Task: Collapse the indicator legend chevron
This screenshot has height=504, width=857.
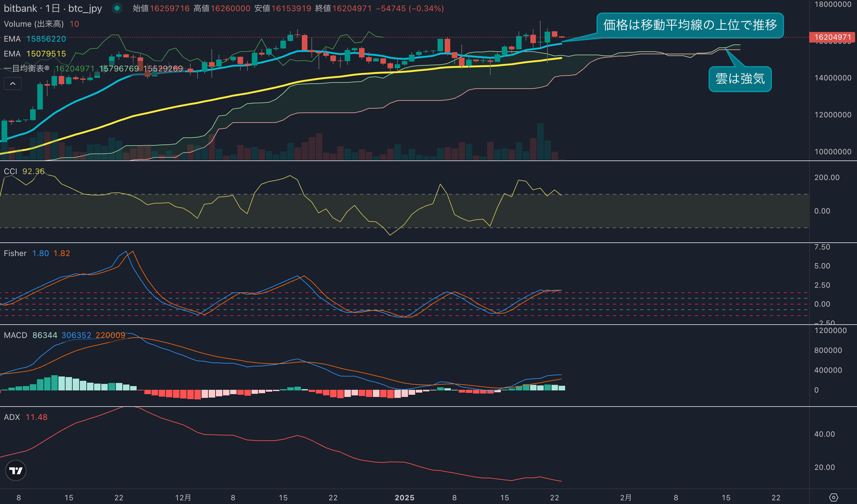Action: [x=13, y=83]
